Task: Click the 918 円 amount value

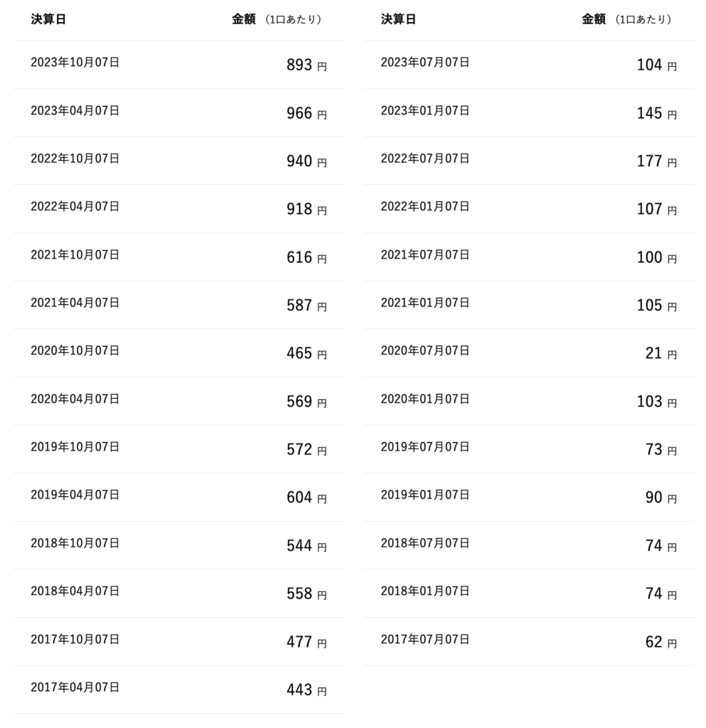Action: (306, 209)
